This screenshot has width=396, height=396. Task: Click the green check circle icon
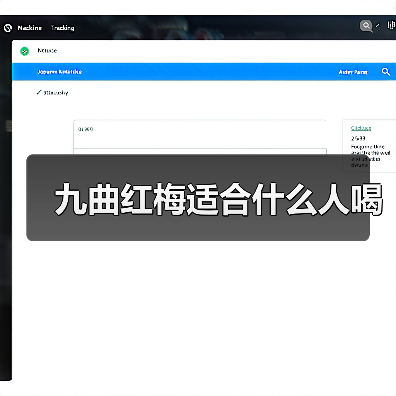[24, 51]
